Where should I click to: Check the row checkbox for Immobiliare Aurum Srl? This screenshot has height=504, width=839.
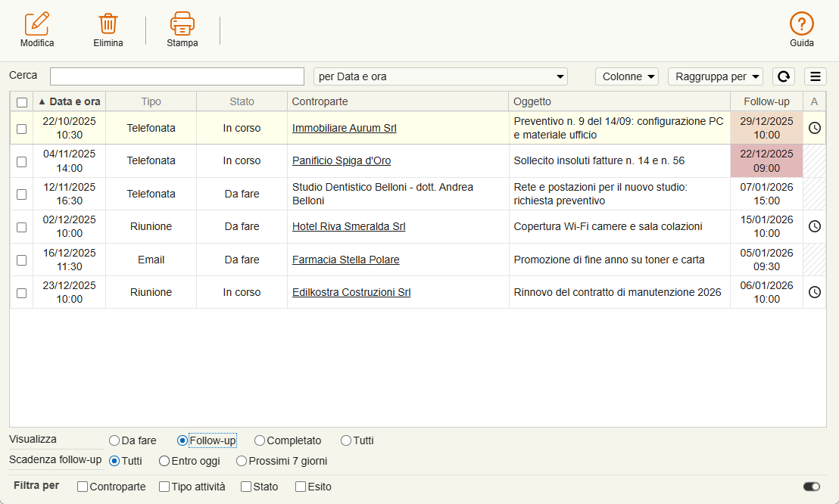[21, 129]
